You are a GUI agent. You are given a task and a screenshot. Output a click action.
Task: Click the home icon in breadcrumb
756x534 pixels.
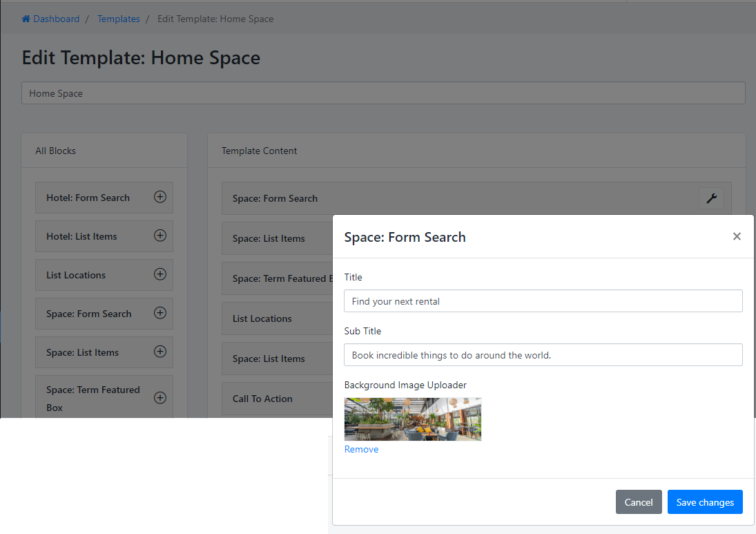[x=26, y=19]
